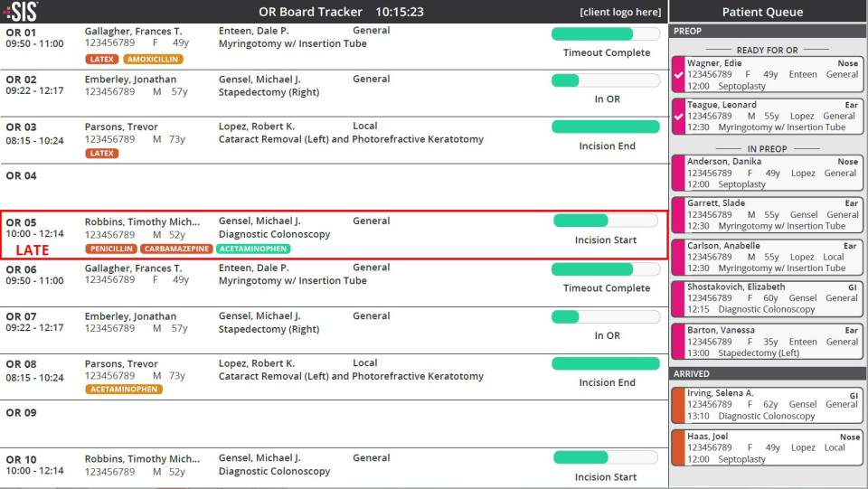Viewport: 868px width, 489px height.
Task: Open the Barton, Vanessa patient card
Action: click(x=768, y=342)
